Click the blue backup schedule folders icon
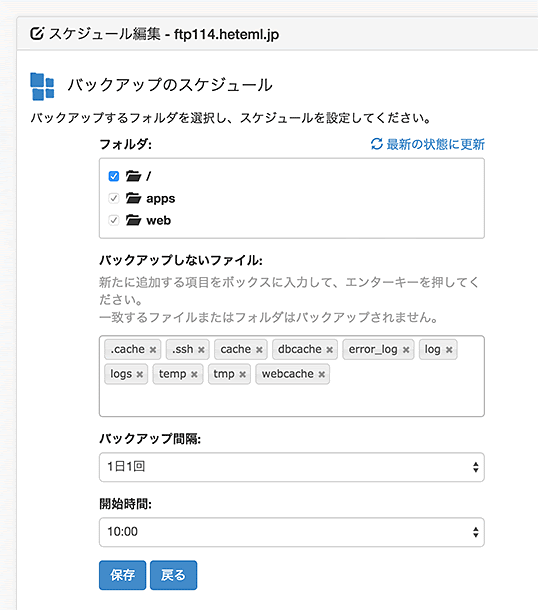 coord(42,86)
